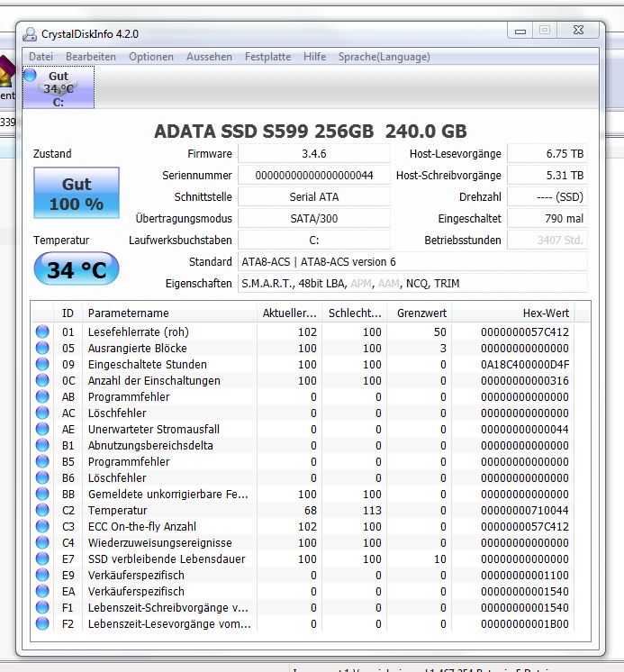The image size is (624, 672).
Task: Open the Bearbeiten menu
Action: [x=91, y=57]
